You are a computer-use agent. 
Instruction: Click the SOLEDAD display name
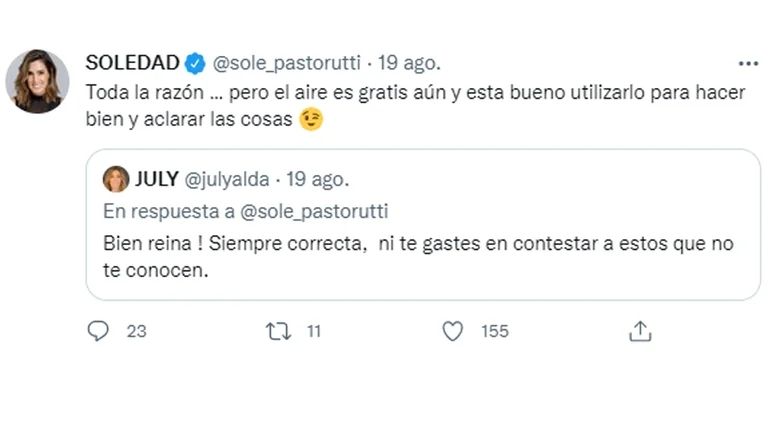coord(131,63)
